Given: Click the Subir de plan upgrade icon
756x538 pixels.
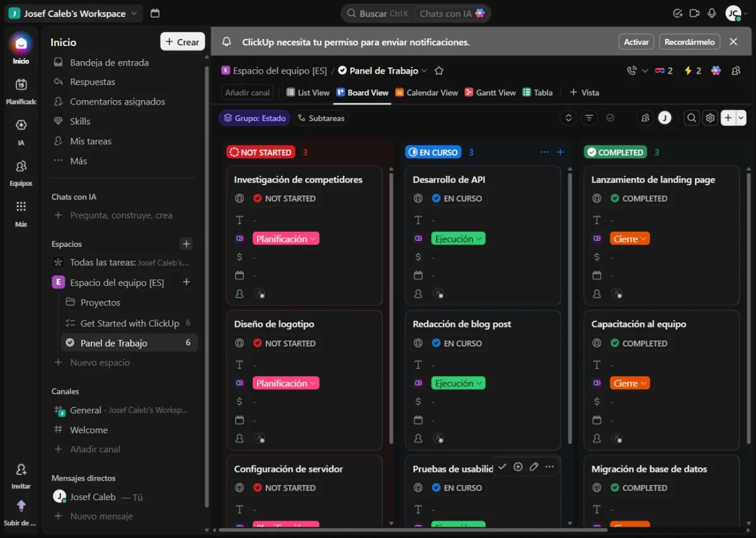Looking at the screenshot, I should pyautogui.click(x=21, y=506).
